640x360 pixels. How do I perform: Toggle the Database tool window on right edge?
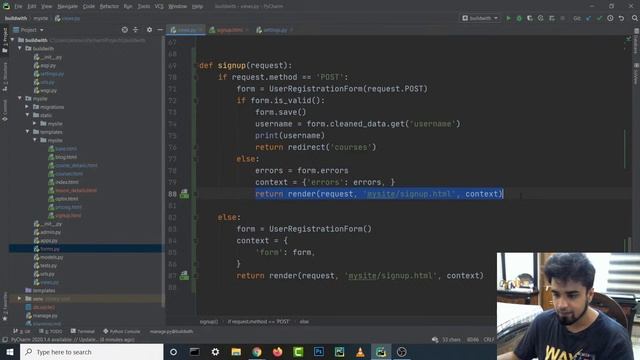(x=636, y=42)
